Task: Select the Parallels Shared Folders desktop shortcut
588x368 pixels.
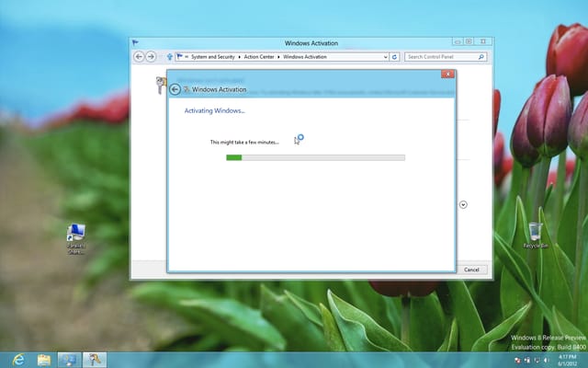Action: point(76,239)
